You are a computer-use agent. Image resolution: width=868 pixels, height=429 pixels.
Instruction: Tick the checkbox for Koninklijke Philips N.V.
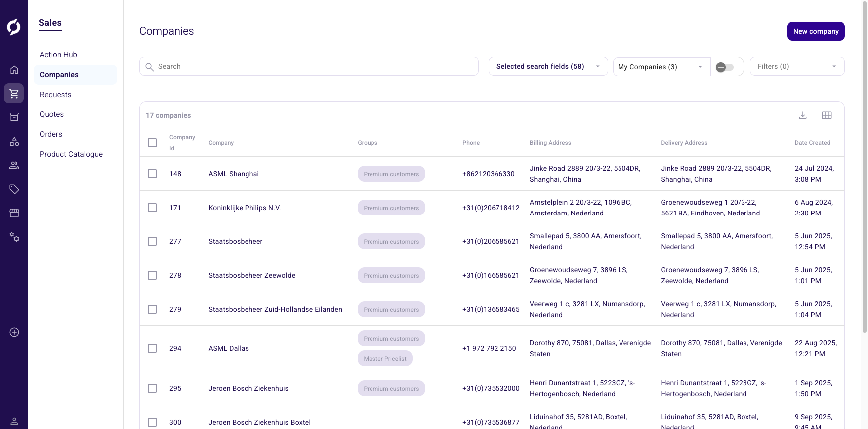point(152,208)
